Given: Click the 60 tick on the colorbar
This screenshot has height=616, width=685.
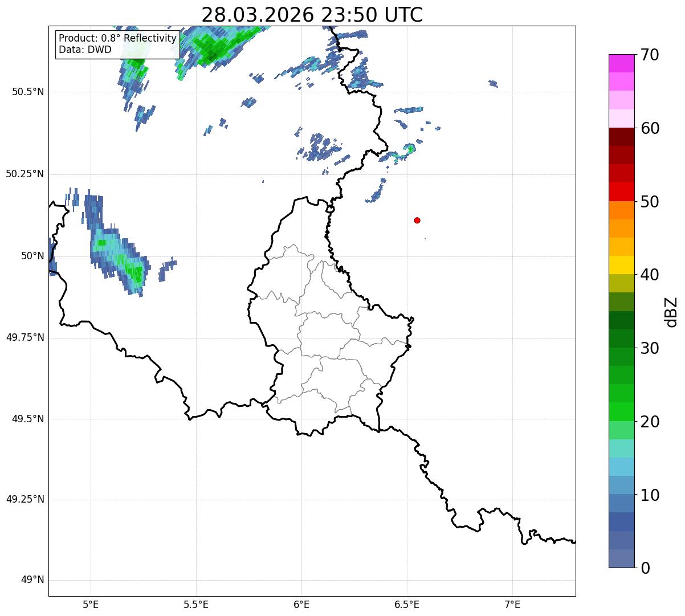Looking at the screenshot, I should [650, 128].
